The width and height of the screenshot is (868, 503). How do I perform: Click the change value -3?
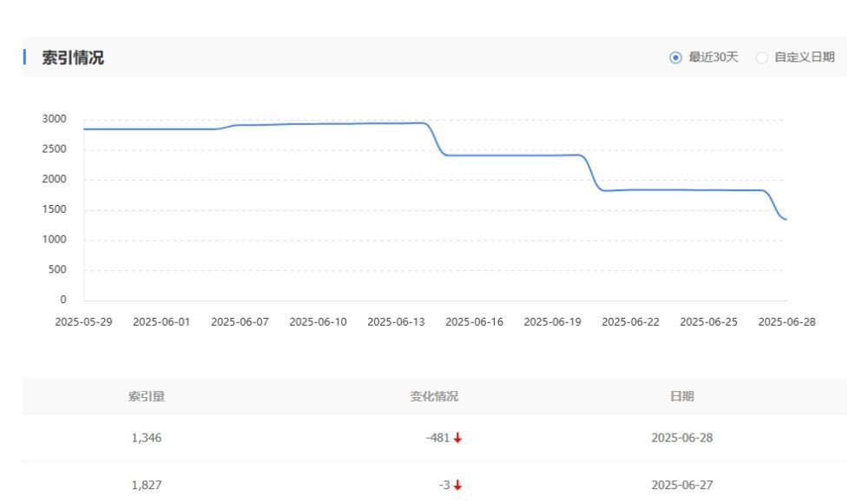pos(444,485)
